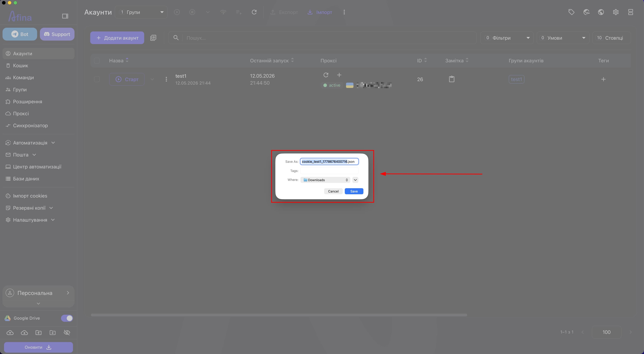The image size is (644, 354).
Task: Add a tag with the Теги plus icon
Action: tap(603, 79)
